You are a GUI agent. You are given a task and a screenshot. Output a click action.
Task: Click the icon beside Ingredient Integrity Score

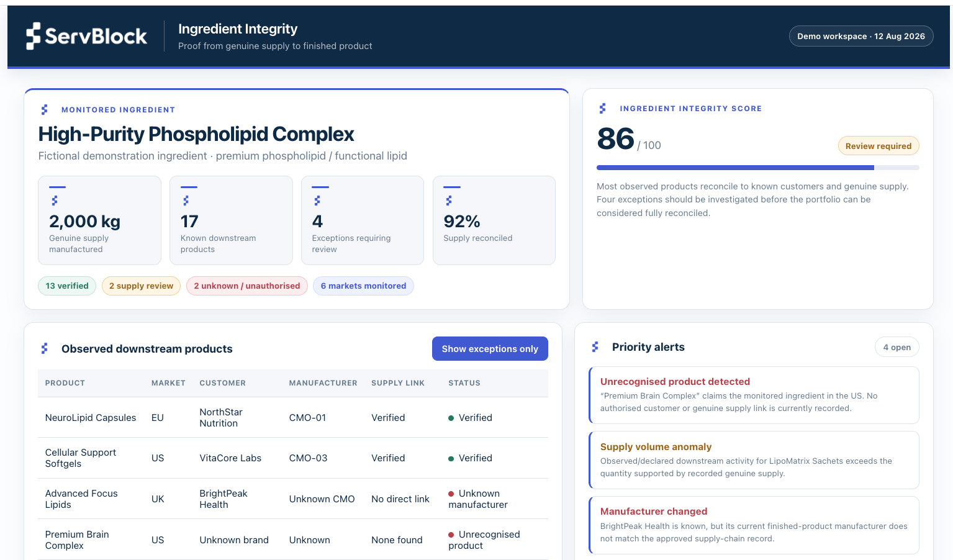(x=602, y=108)
